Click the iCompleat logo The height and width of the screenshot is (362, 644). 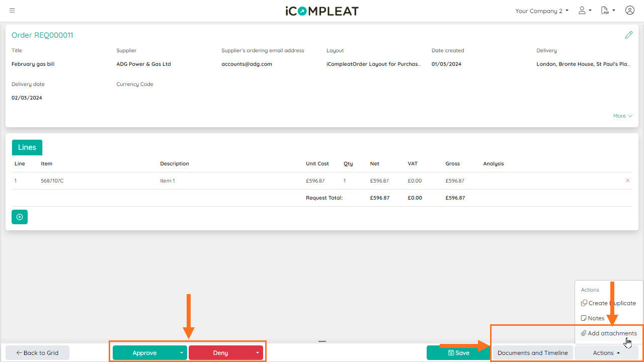[322, 11]
